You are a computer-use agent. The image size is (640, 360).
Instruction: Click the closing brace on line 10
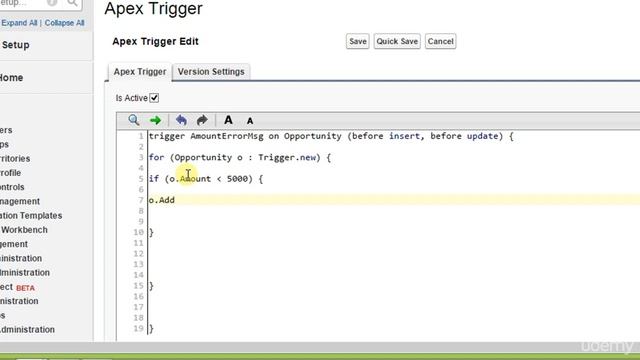[x=151, y=232]
